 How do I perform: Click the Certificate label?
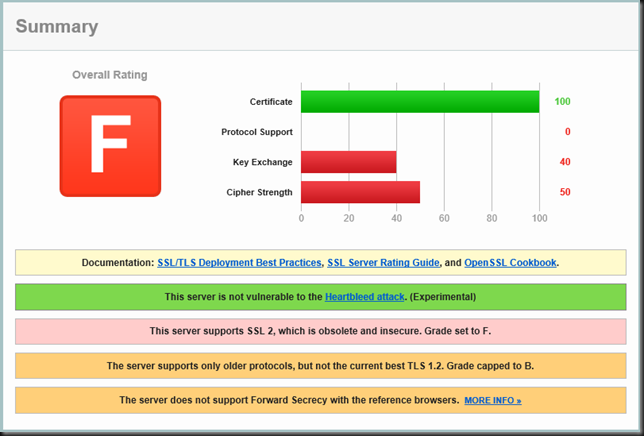[271, 102]
